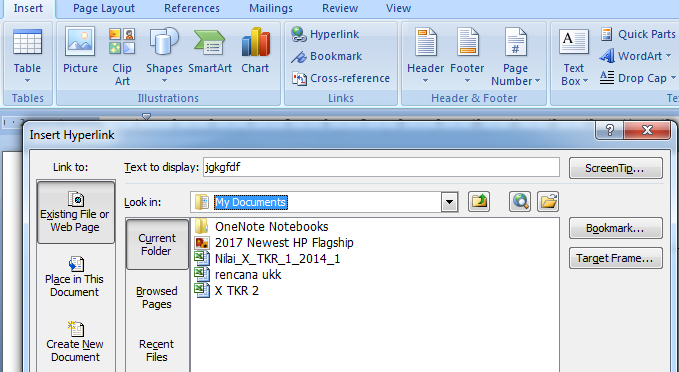Image resolution: width=679 pixels, height=372 pixels.
Task: Switch to the Insert tab
Action: (28, 8)
